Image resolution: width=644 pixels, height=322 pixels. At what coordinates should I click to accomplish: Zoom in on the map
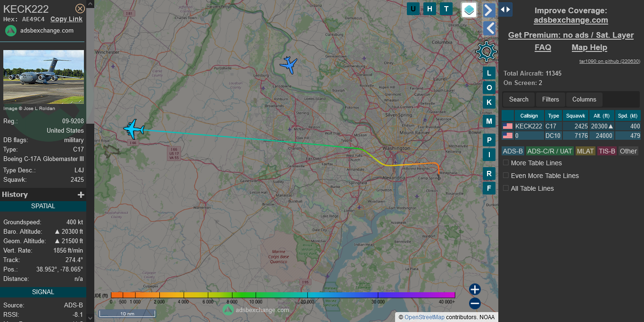coord(475,289)
